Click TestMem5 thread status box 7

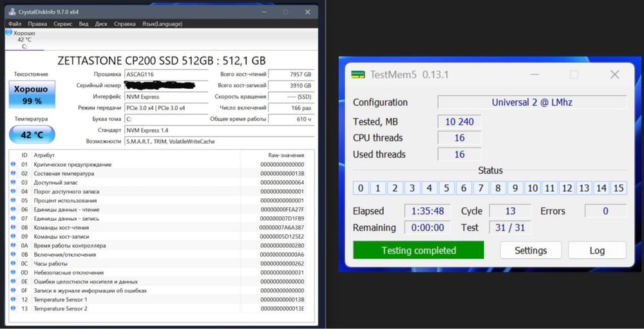[480, 189]
